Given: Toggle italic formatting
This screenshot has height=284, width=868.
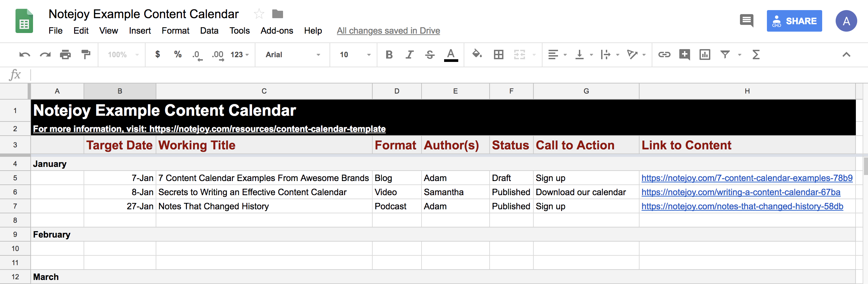Looking at the screenshot, I should pos(409,55).
